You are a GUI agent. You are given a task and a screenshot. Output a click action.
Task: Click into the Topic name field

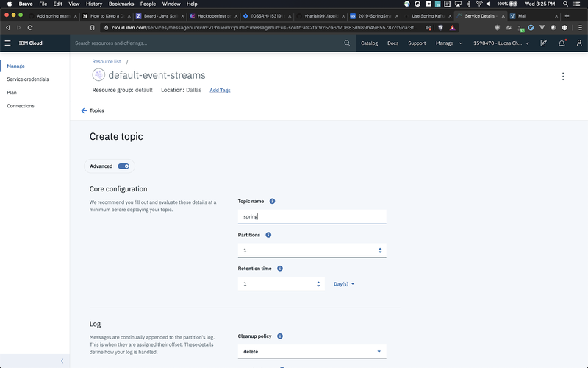point(312,216)
